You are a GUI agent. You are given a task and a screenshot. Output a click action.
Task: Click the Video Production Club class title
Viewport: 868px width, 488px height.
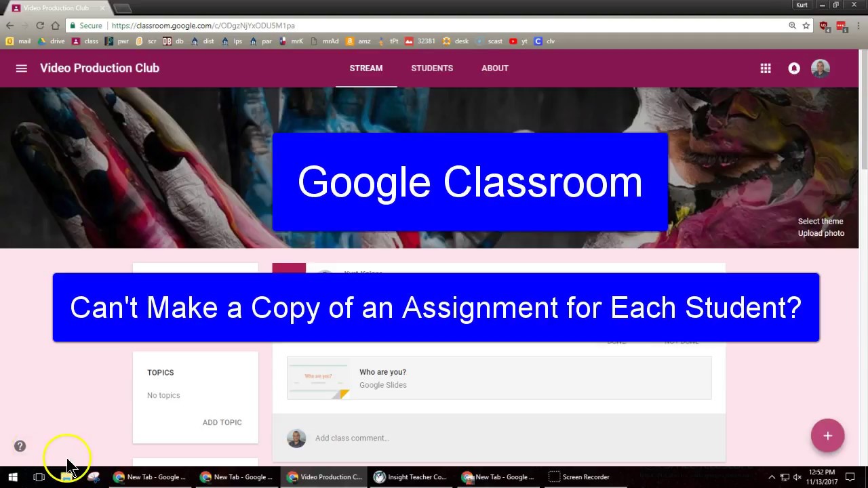pyautogui.click(x=100, y=68)
